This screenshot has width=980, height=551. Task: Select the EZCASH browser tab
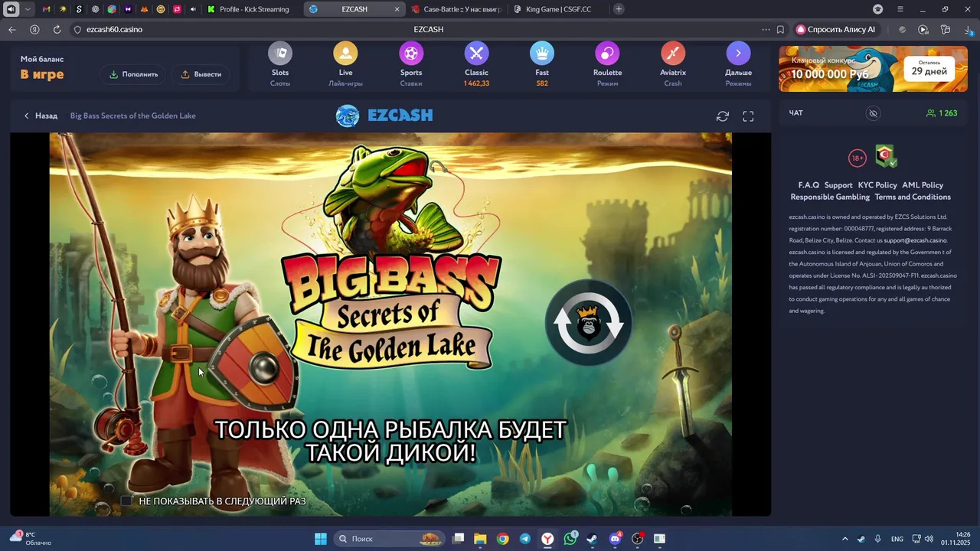point(354,9)
